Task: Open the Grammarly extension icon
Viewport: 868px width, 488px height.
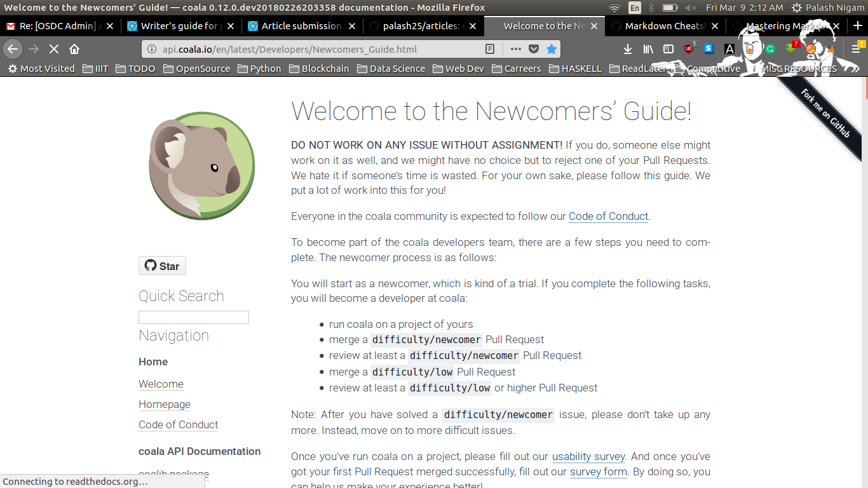Action: click(770, 48)
